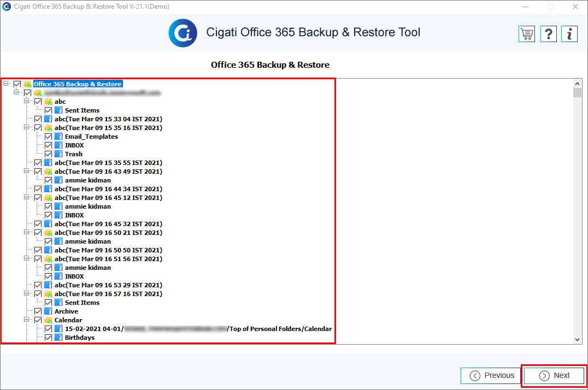Select the Email_Templates tree item
The width and height of the screenshot is (588, 390).
pyautogui.click(x=91, y=137)
